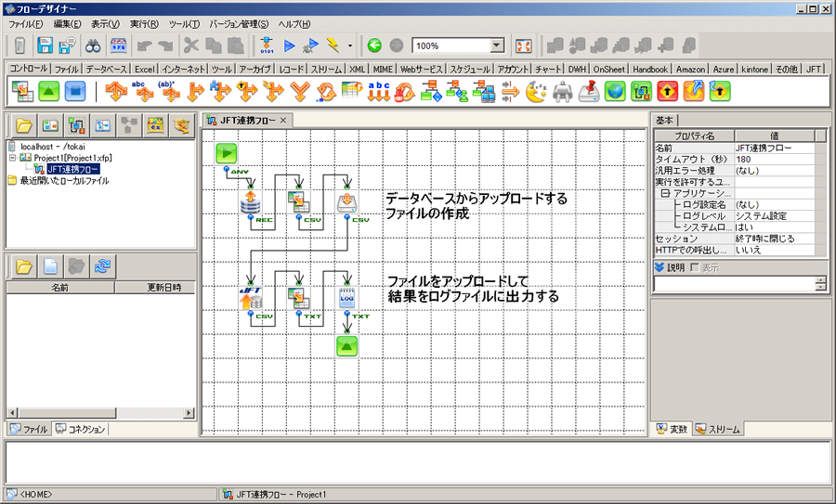The image size is (836, 504).
Task: Click the green globe component in palette
Action: click(x=614, y=91)
